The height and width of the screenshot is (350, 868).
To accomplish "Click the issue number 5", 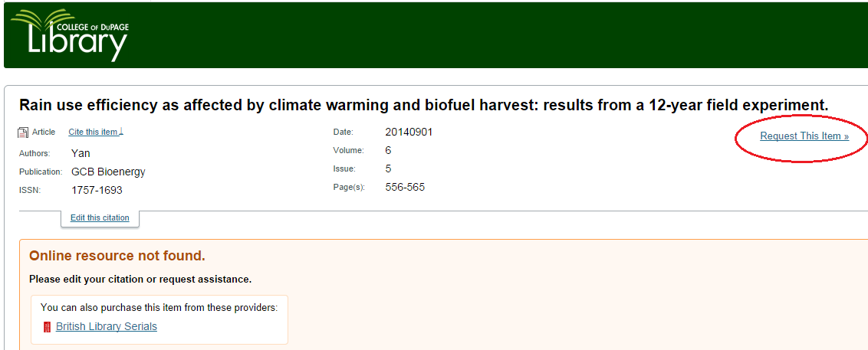I will 388,168.
